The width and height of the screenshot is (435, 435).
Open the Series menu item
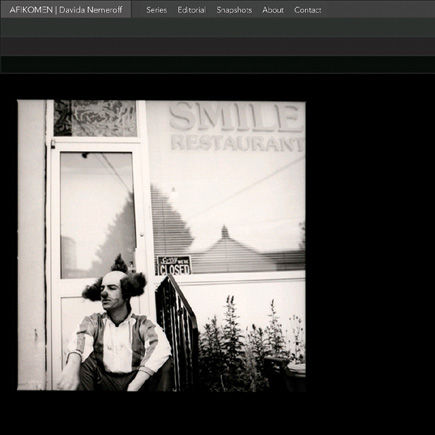pyautogui.click(x=156, y=10)
